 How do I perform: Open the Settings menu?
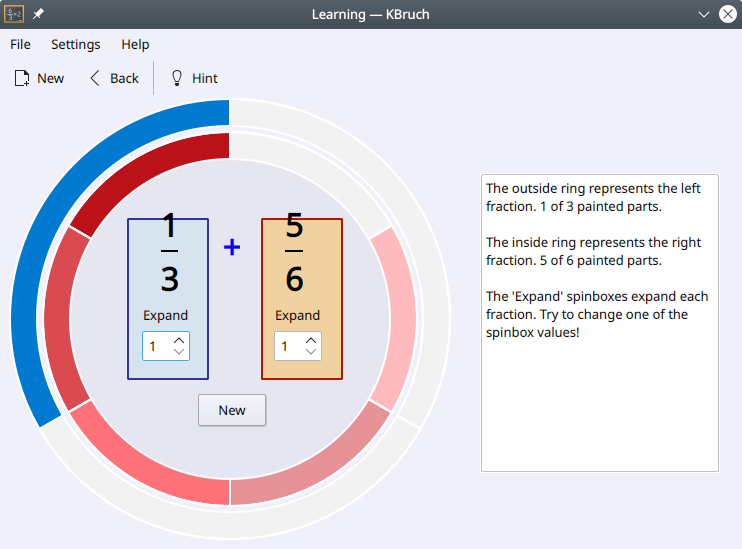tap(76, 44)
